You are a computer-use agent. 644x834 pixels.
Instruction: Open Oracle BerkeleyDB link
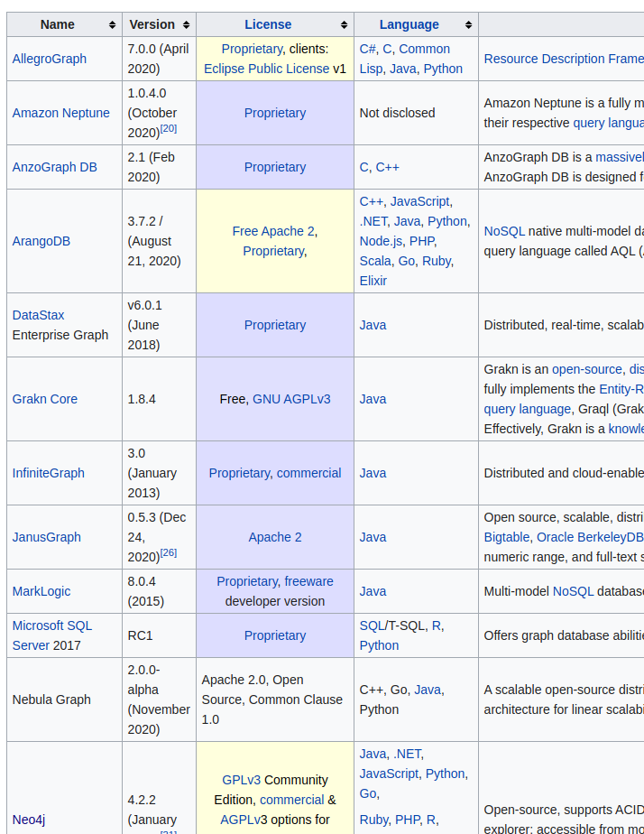[x=590, y=538]
